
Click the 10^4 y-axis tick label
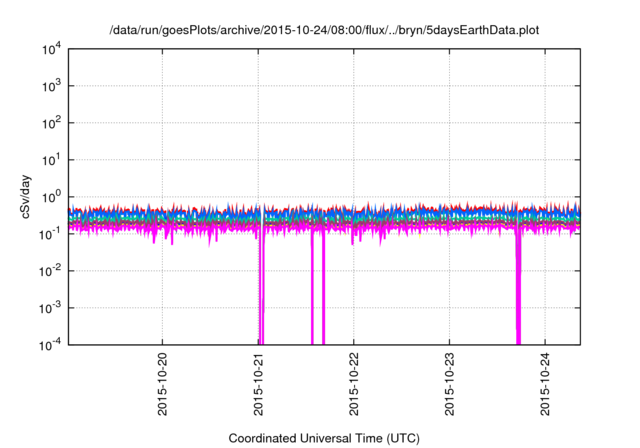coord(51,49)
